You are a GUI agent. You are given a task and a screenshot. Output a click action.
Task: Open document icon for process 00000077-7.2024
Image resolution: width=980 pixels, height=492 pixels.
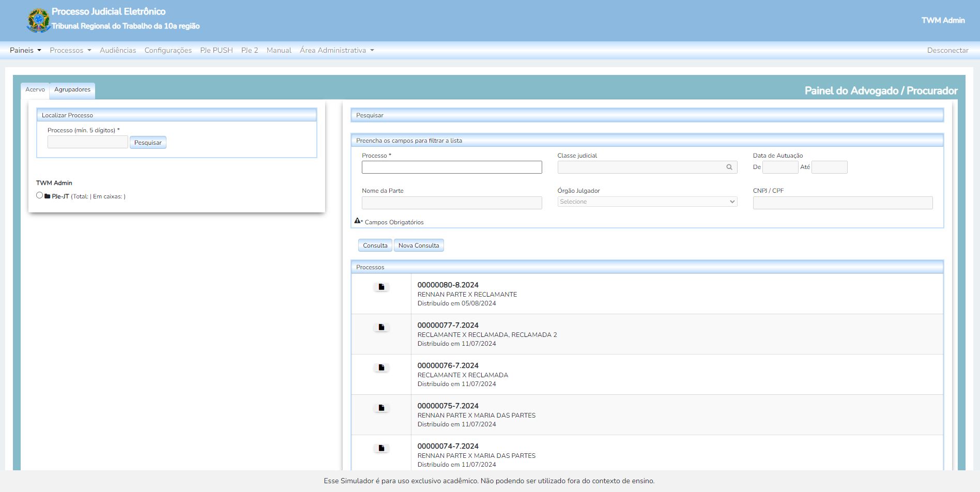(381, 327)
